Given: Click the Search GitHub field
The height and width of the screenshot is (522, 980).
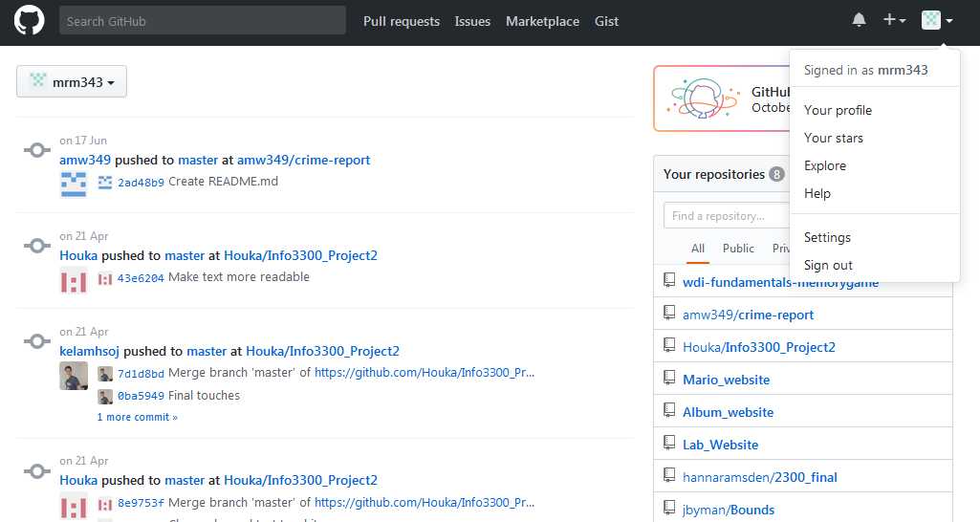Looking at the screenshot, I should pos(203,21).
